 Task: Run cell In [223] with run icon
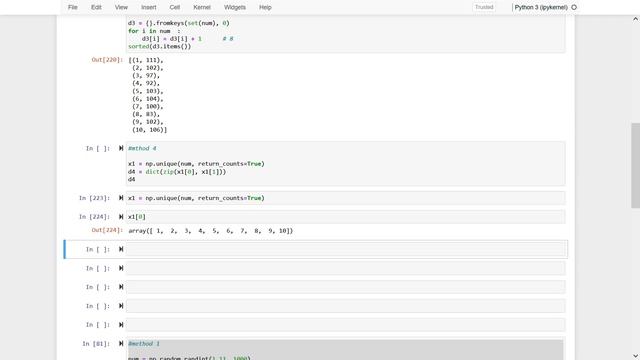pos(121,198)
